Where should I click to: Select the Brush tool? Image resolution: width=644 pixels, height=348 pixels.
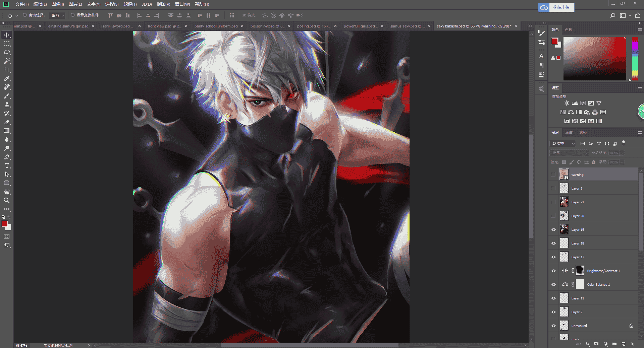coord(7,96)
